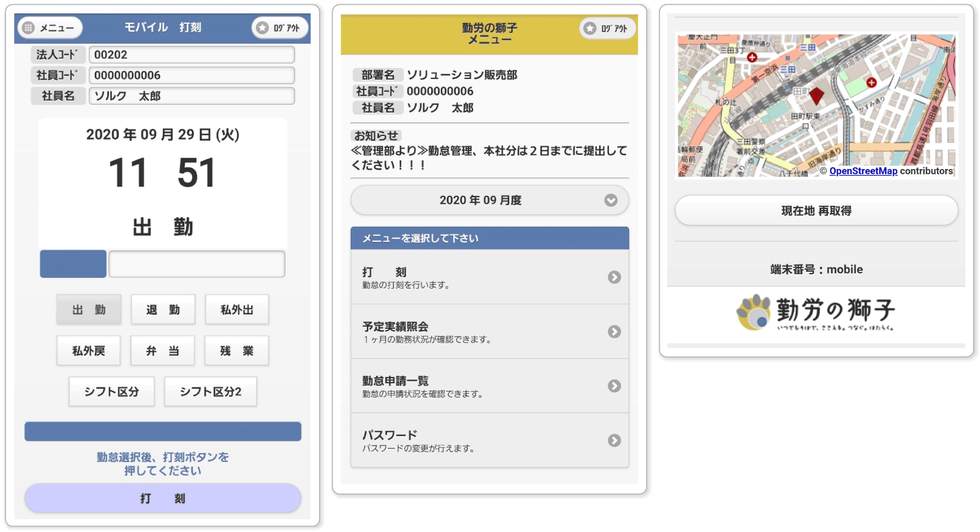
Task: Click the 社員コード input field
Action: (x=192, y=75)
